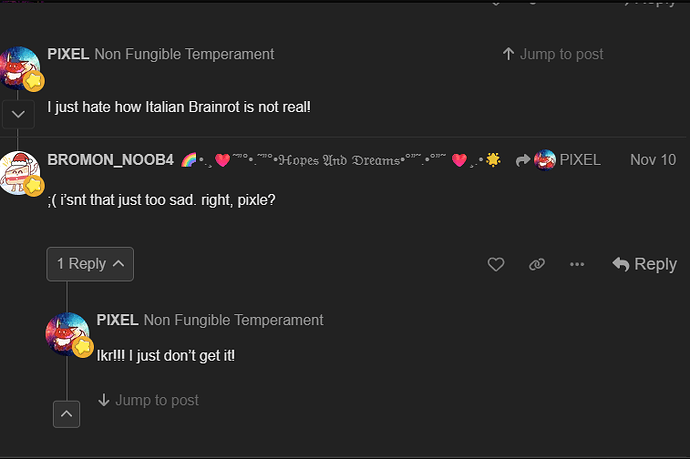Reply to BROMON_NOOB4's post
This screenshot has height=459, width=690.
tap(645, 264)
